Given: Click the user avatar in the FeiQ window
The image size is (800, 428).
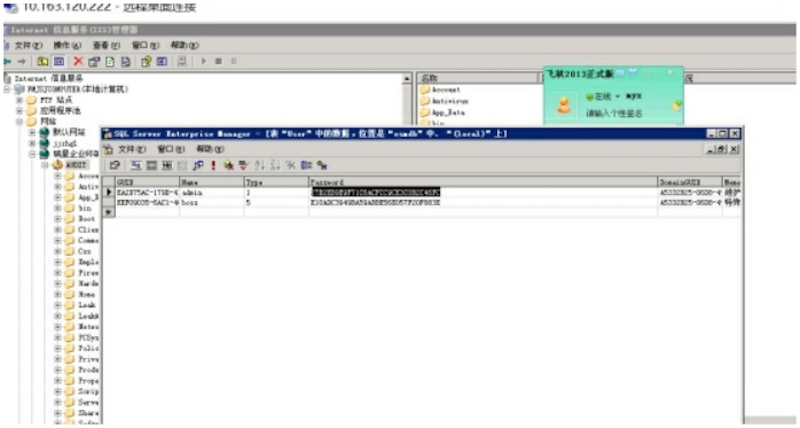Looking at the screenshot, I should [x=564, y=106].
